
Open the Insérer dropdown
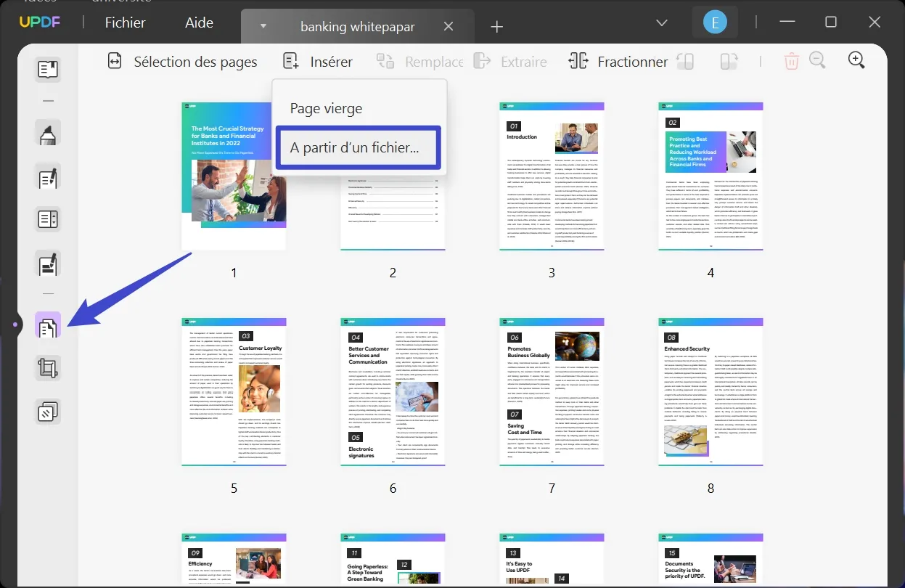(x=317, y=62)
